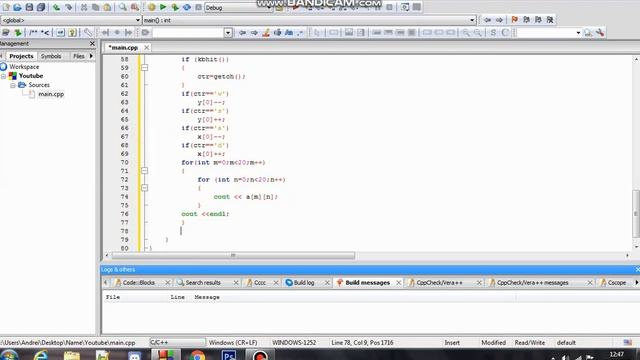This screenshot has width=640, height=360.
Task: Copy the selection toolbar icon
Action: (x=96, y=7)
